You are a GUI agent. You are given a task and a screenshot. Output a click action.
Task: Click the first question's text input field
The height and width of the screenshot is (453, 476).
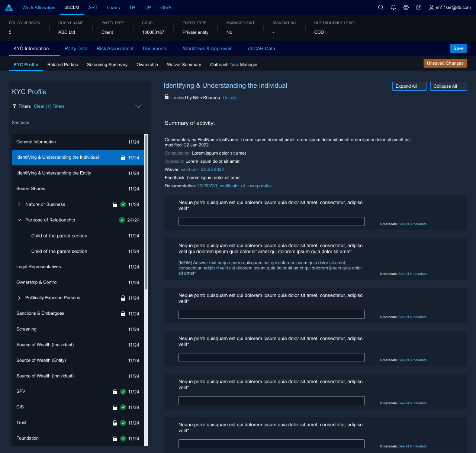coord(271,221)
